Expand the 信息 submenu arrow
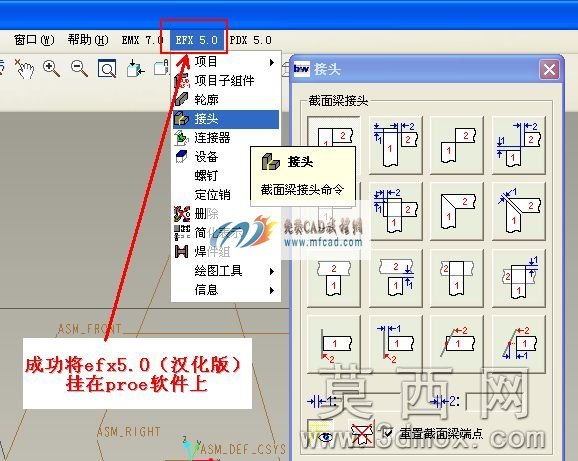Screen dimensions: 578x461 [x=272, y=290]
